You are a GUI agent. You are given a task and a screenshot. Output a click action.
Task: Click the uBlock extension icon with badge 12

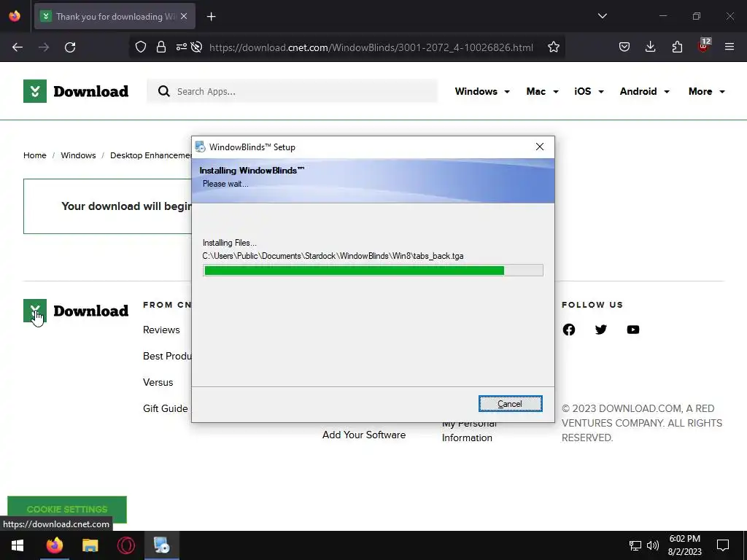pyautogui.click(x=704, y=46)
